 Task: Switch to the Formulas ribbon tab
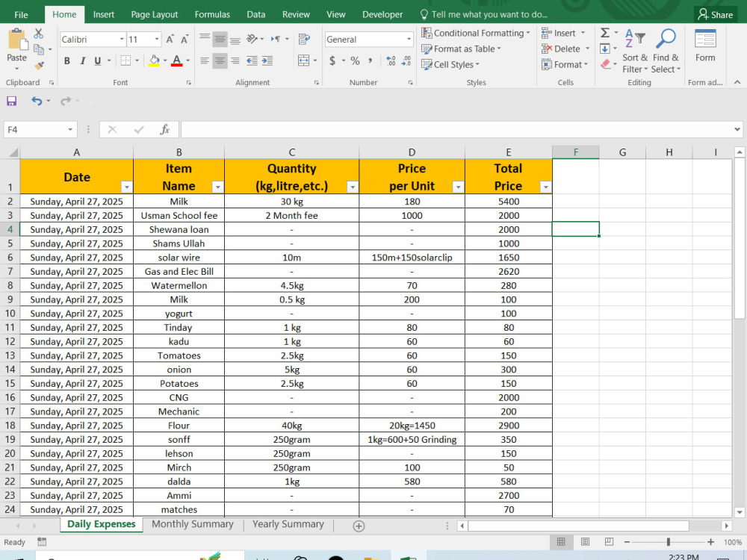(212, 15)
